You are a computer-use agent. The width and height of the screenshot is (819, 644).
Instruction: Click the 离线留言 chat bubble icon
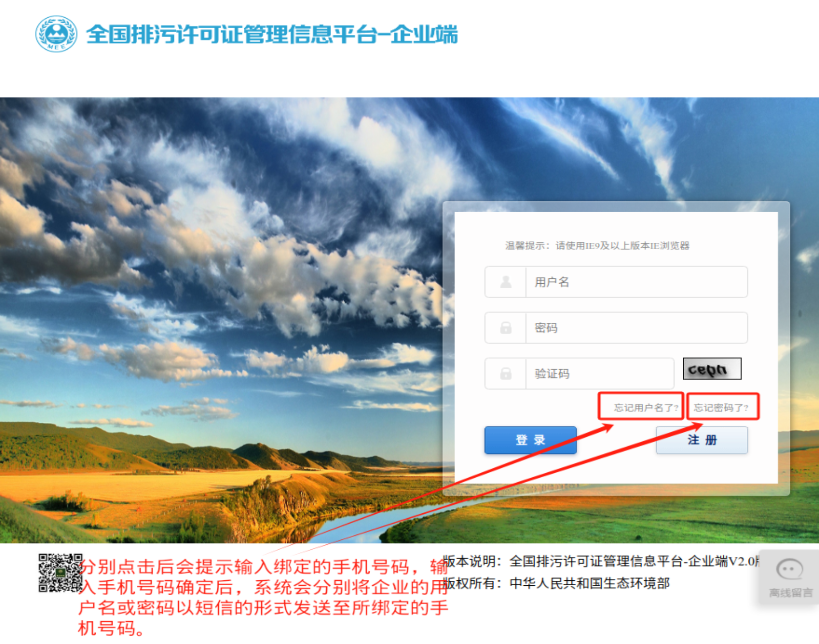coord(789,569)
